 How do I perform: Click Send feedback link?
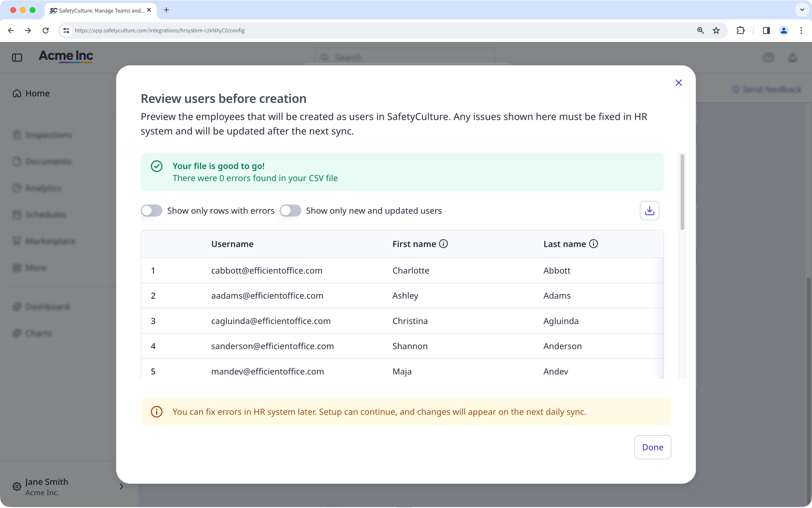pos(767,89)
